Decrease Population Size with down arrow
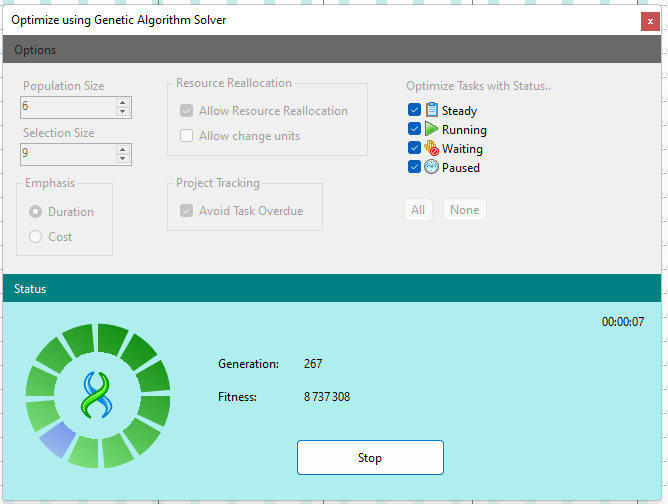Image resolution: width=668 pixels, height=504 pixels. (123, 111)
